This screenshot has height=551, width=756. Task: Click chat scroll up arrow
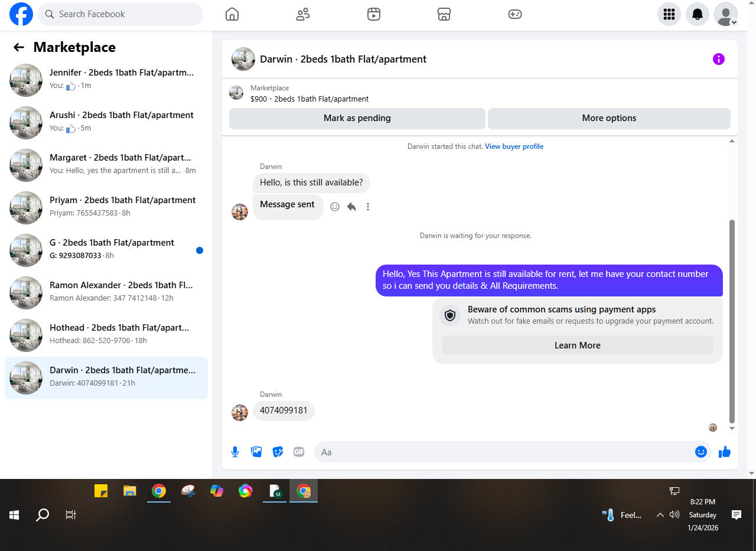click(x=732, y=141)
